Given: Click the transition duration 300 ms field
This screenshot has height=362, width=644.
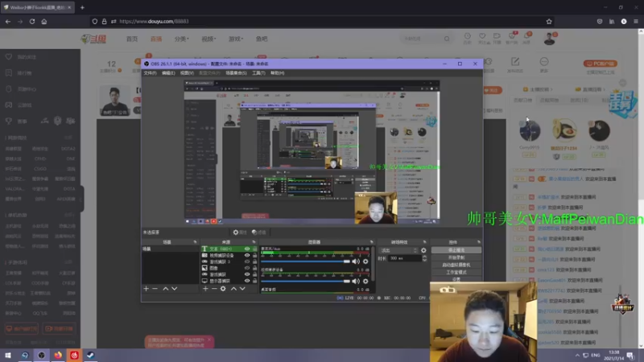Looking at the screenshot, I should pyautogui.click(x=405, y=258).
